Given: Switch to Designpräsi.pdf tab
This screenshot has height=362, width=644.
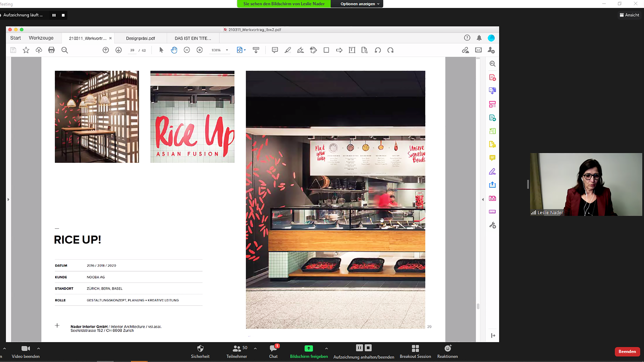Looking at the screenshot, I should click(141, 38).
